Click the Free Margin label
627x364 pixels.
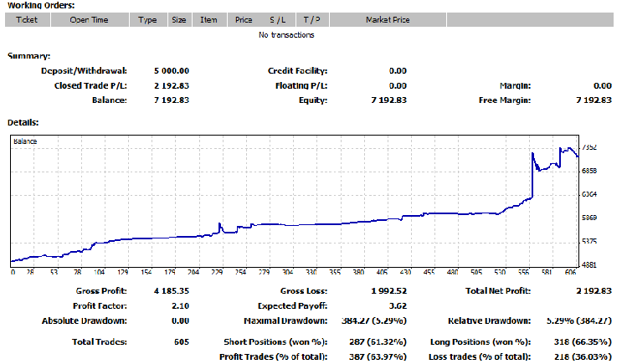(507, 100)
